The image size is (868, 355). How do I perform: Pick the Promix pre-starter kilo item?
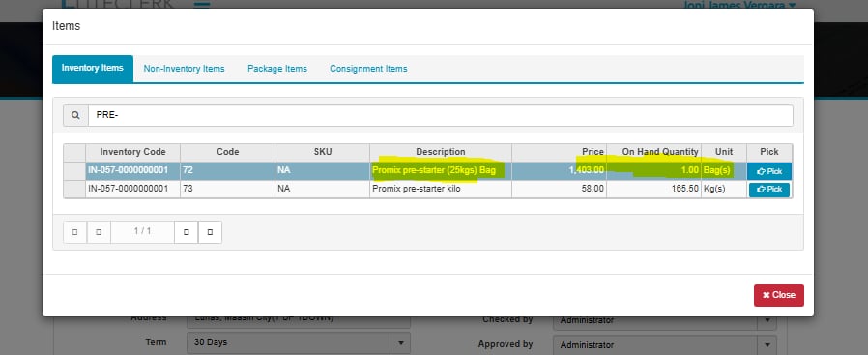click(768, 190)
